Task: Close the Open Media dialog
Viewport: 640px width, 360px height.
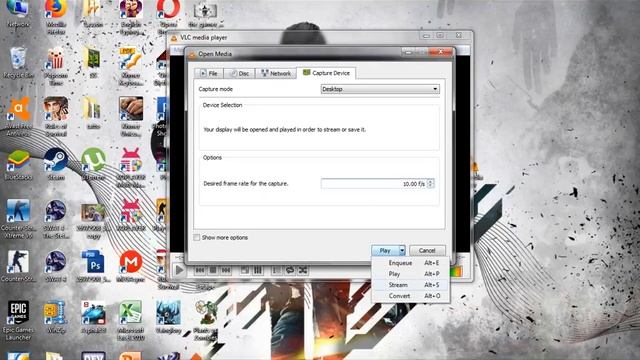Action: point(441,52)
